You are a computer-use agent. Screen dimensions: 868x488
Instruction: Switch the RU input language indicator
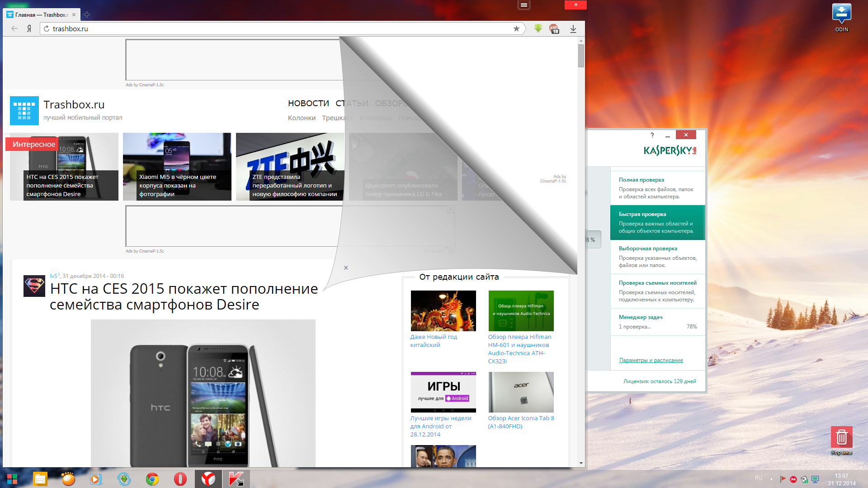[759, 478]
